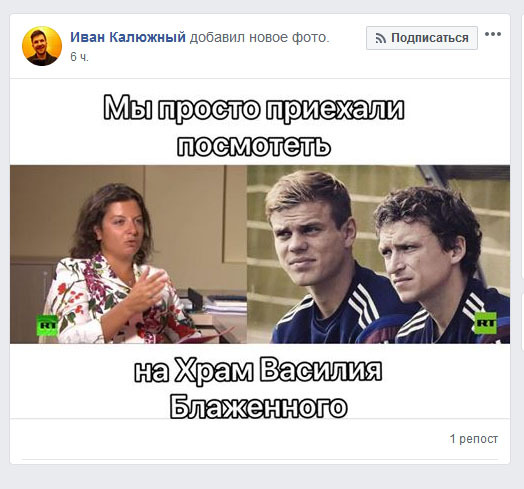Open the photo of two footballers
The image size is (524, 489).
(x=378, y=254)
